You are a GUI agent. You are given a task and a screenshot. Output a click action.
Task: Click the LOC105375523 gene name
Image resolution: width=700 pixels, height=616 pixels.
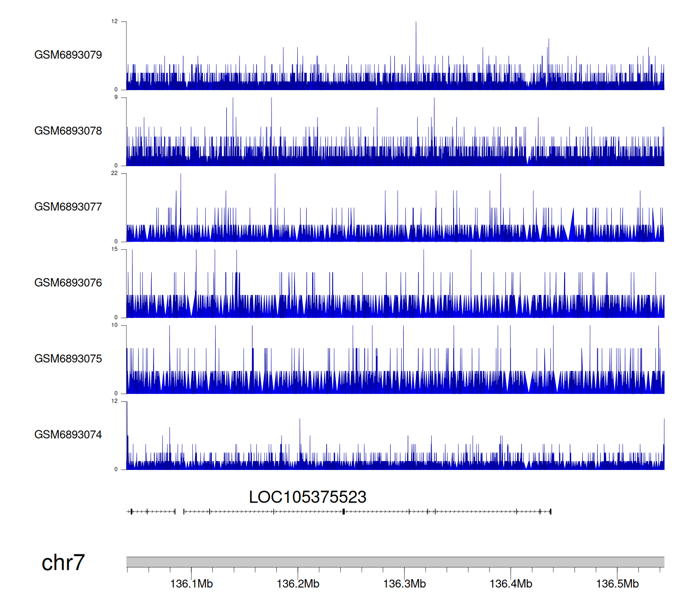click(308, 497)
